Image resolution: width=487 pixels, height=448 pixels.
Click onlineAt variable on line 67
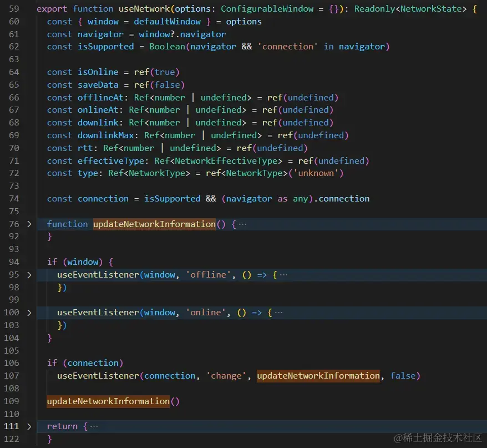(98, 110)
